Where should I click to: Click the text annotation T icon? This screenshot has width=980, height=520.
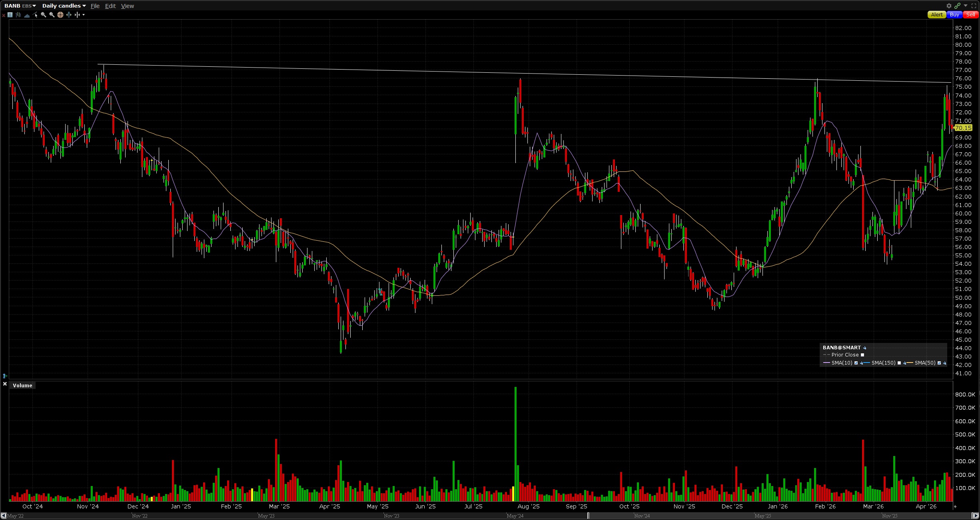(x=10, y=15)
